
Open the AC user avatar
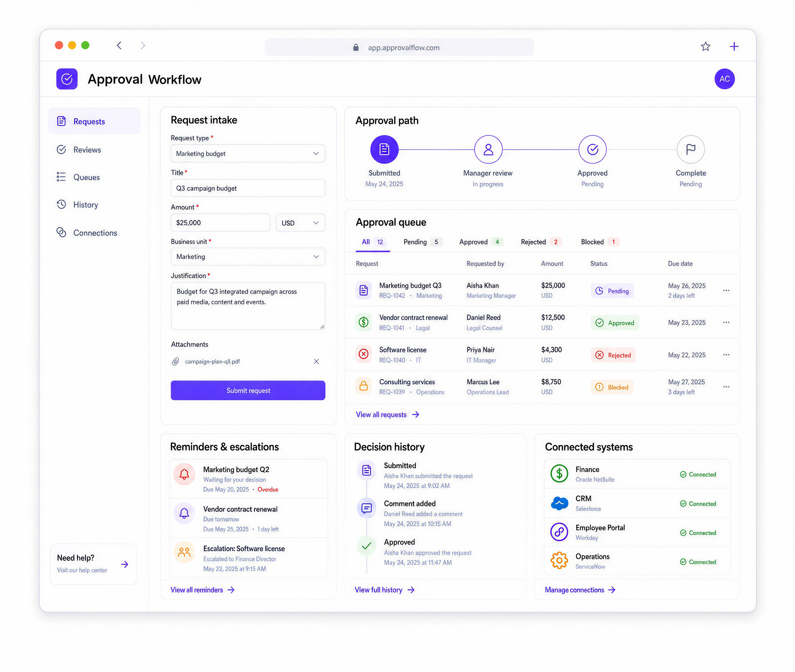pyautogui.click(x=724, y=79)
